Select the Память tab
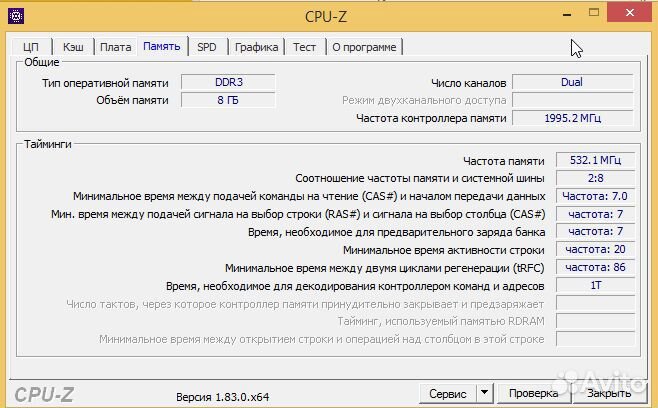The height and width of the screenshot is (408, 658). tap(162, 46)
